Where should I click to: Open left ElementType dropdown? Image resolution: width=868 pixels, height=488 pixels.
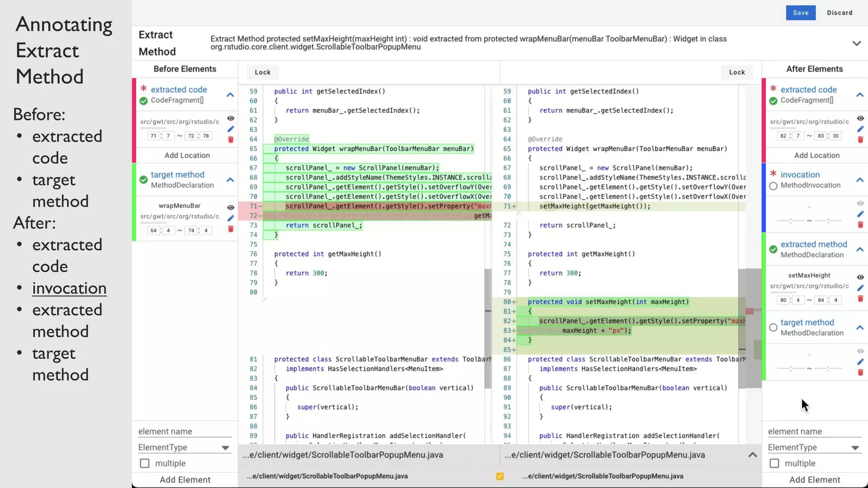point(185,447)
